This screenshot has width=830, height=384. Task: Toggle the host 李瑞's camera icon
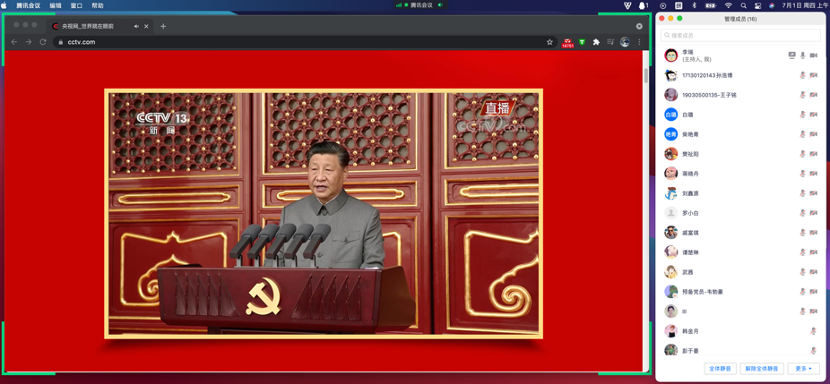click(814, 55)
